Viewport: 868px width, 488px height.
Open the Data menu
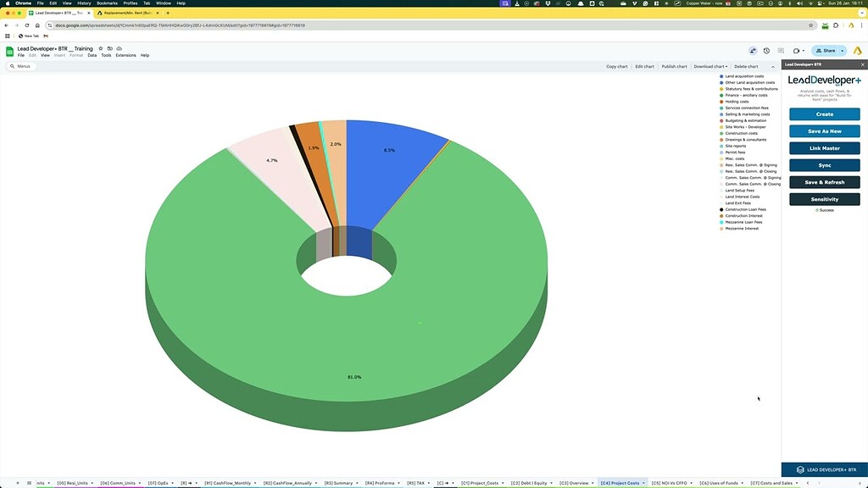92,54
